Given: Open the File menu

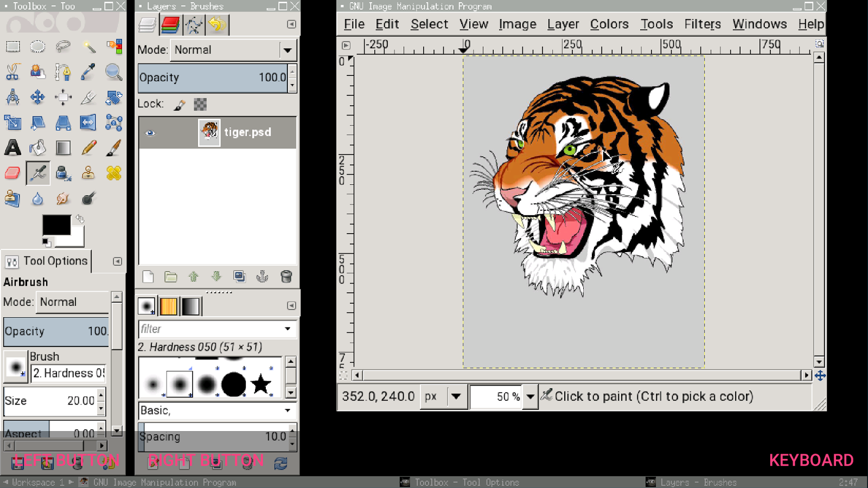Looking at the screenshot, I should click(354, 24).
